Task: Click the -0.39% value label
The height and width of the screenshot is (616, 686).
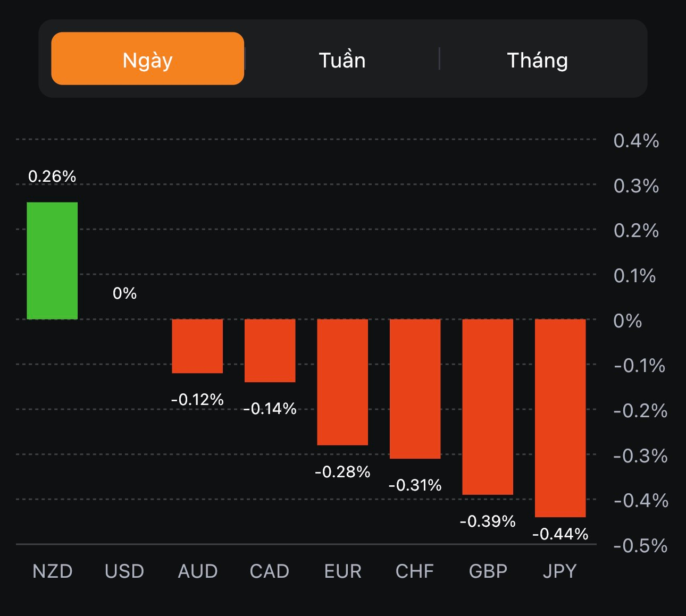Action: click(x=488, y=521)
